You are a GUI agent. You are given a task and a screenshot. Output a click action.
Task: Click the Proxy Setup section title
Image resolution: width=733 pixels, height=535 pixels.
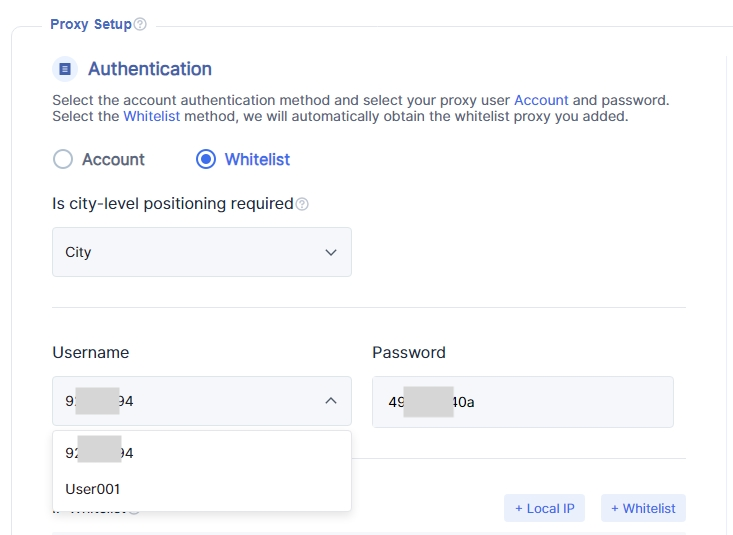click(x=90, y=24)
